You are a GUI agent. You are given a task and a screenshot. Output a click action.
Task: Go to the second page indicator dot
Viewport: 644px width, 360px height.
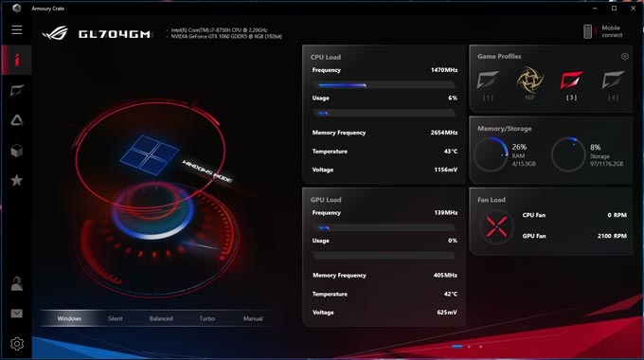pyautogui.click(x=469, y=347)
